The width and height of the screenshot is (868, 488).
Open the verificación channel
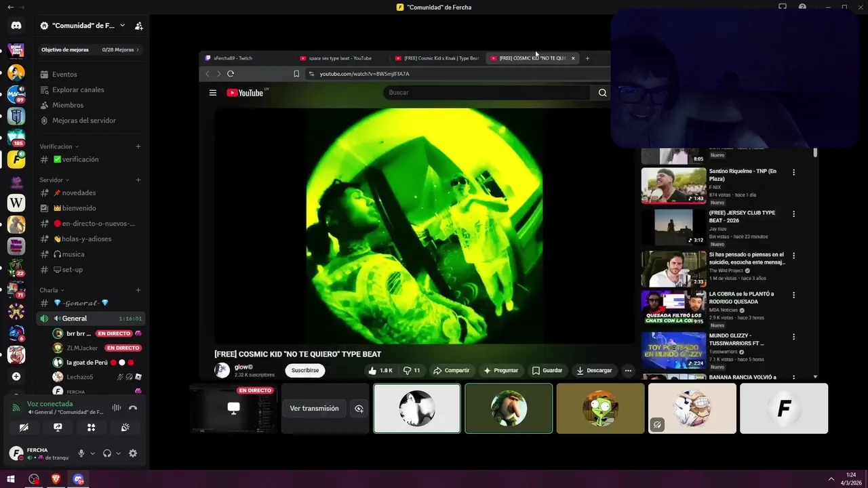coord(91,159)
